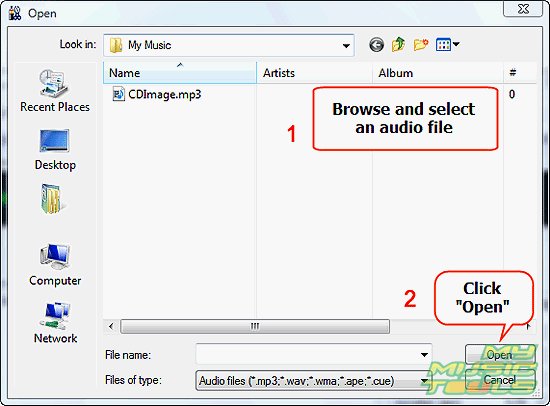Click the Up One Level folder icon
This screenshot has height=406, width=550.
(x=398, y=45)
